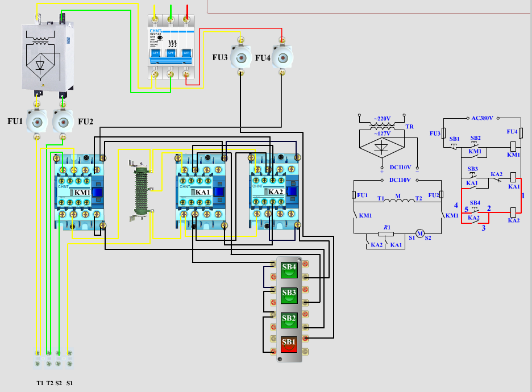This screenshot has height=392, width=532.
Task: Push the green SB3 button
Action: [x=289, y=295]
